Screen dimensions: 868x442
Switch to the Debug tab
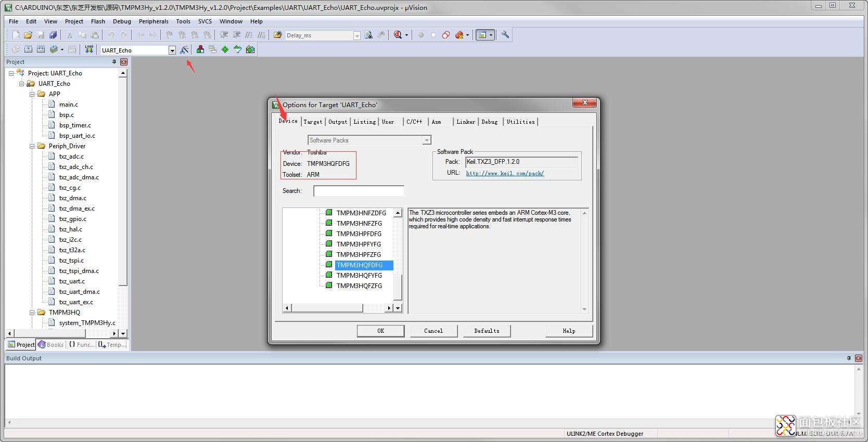[x=489, y=122]
